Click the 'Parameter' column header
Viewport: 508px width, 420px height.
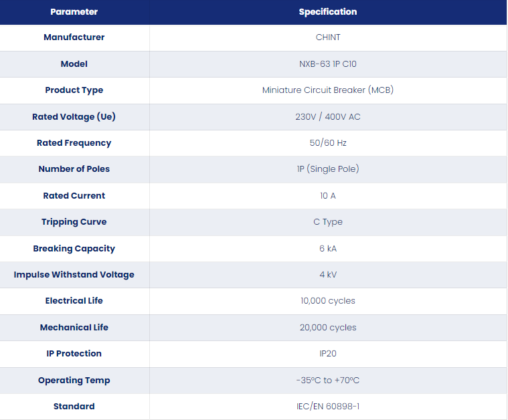74,12
